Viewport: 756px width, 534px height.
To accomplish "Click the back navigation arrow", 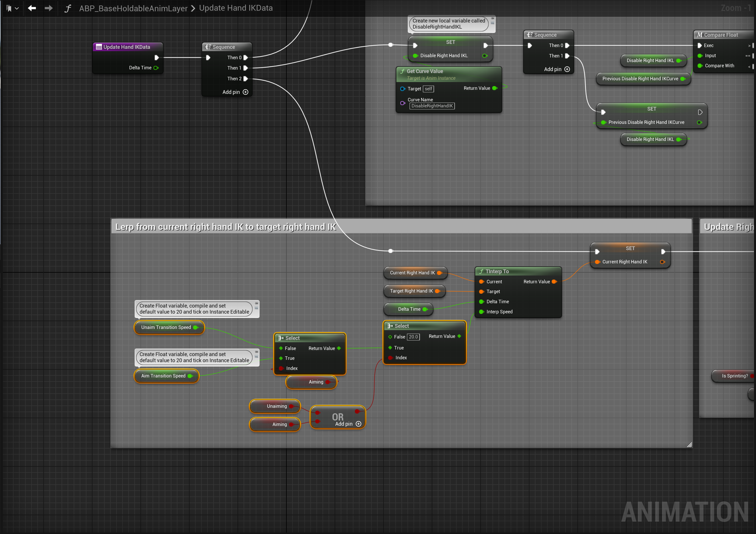I will [32, 8].
